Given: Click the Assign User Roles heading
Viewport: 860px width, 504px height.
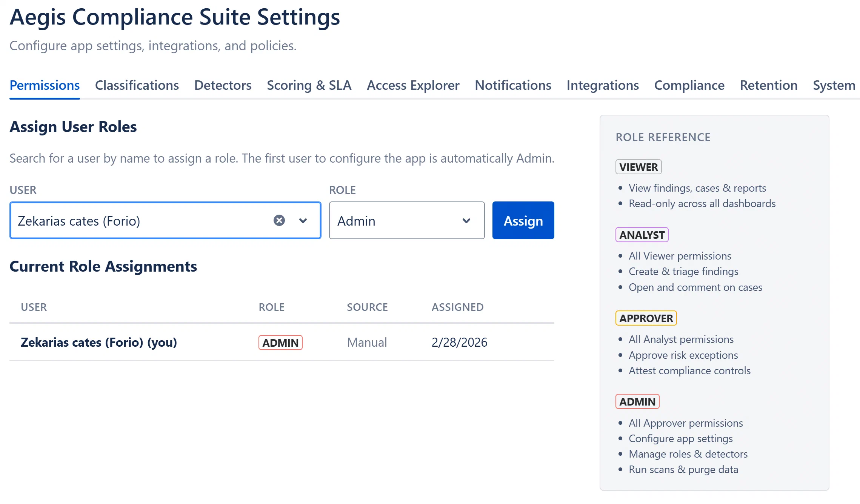Looking at the screenshot, I should click(x=73, y=127).
